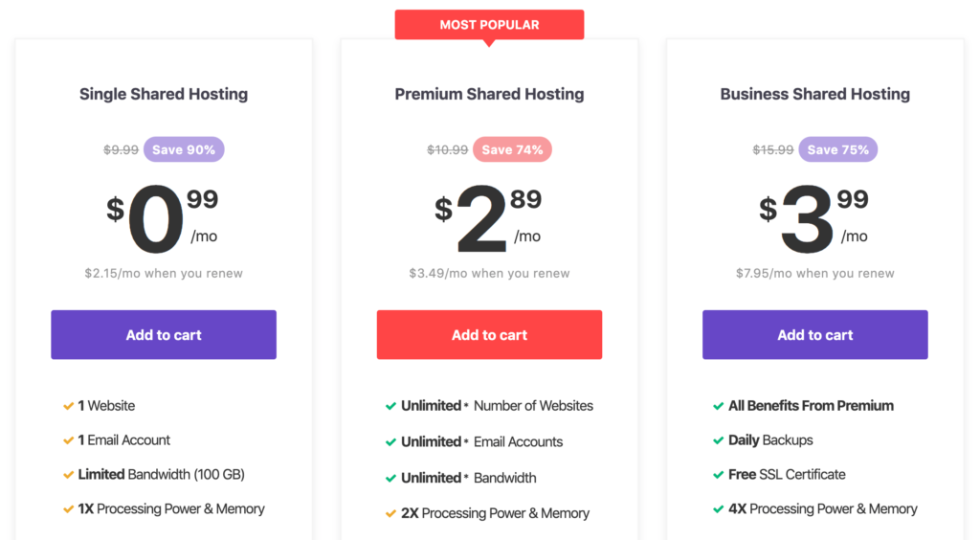980x540 pixels.
Task: Click All Benefits From Premium feature
Action: pyautogui.click(x=811, y=406)
